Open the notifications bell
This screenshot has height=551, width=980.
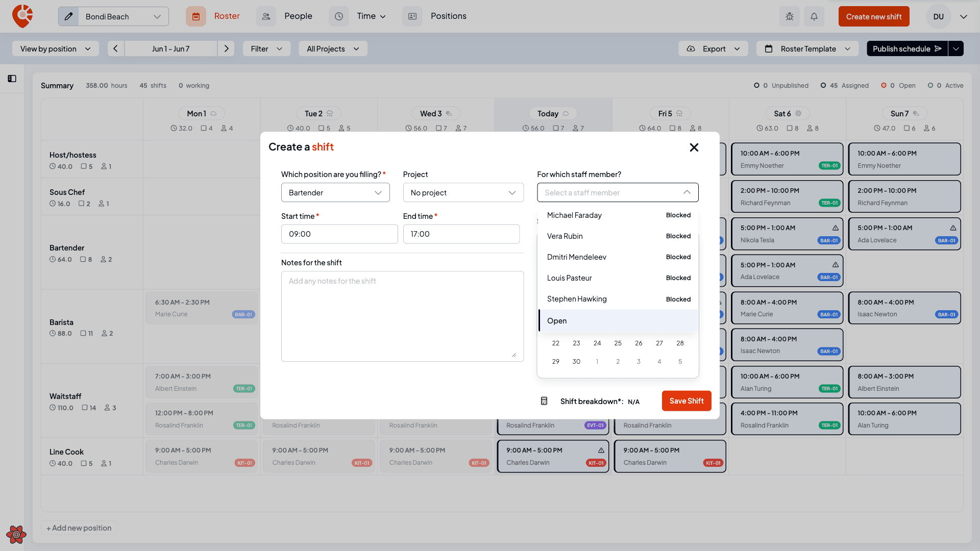(814, 16)
